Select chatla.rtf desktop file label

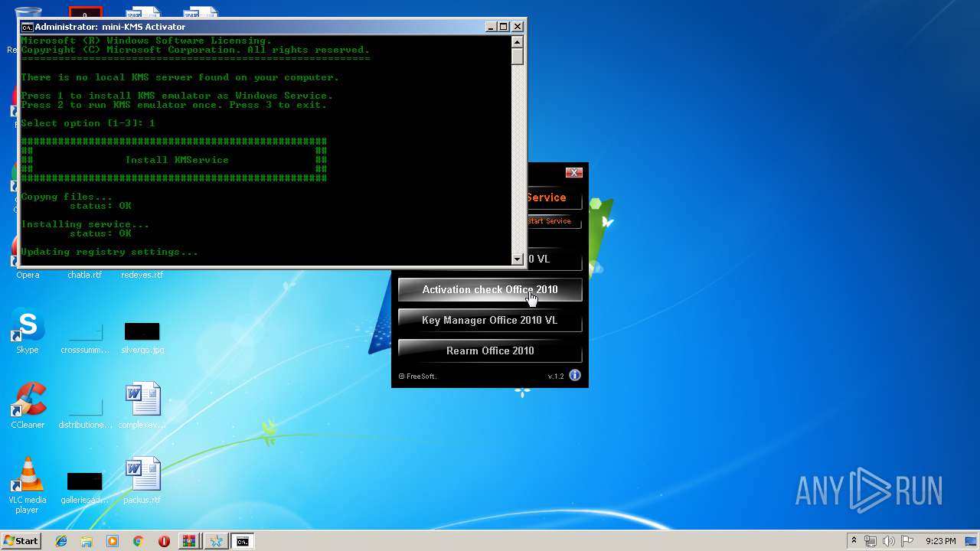pos(85,275)
